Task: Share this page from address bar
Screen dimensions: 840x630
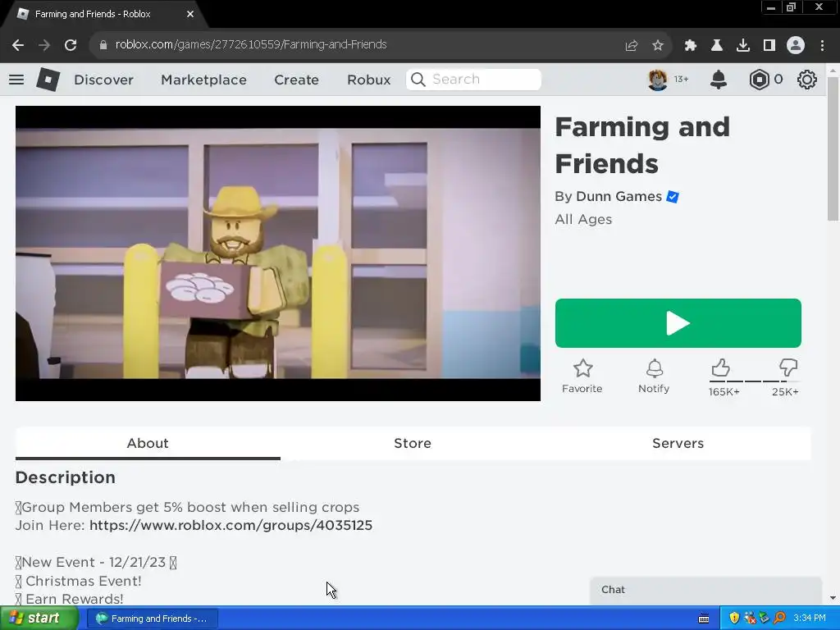Action: (632, 46)
